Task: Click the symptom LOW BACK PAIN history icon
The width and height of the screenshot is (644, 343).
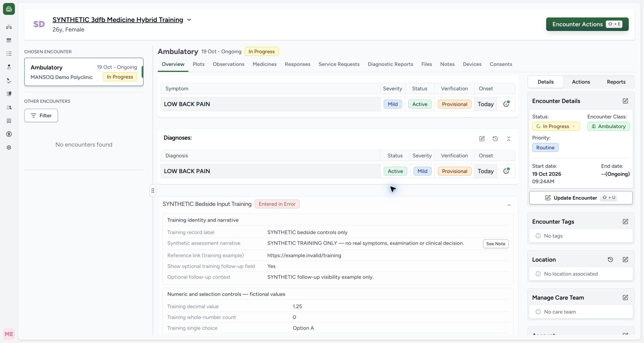Action: [x=506, y=104]
